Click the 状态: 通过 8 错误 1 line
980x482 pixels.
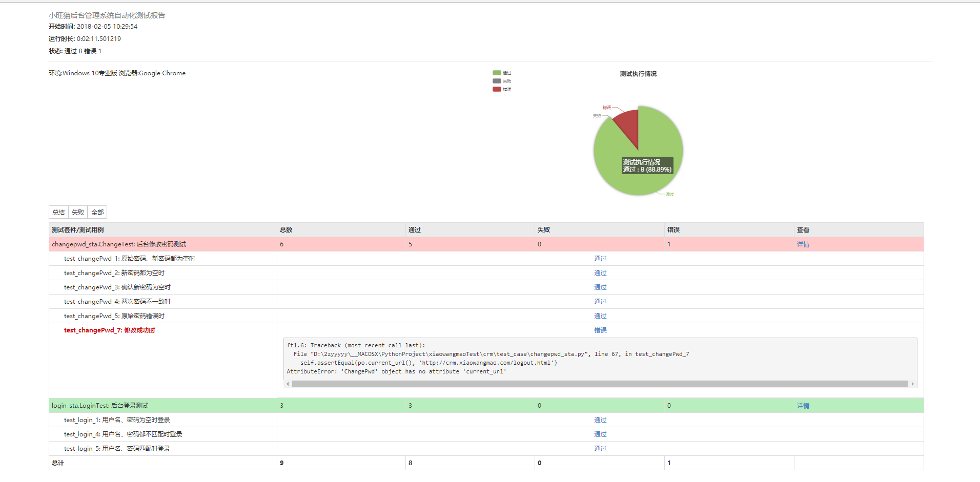[75, 51]
